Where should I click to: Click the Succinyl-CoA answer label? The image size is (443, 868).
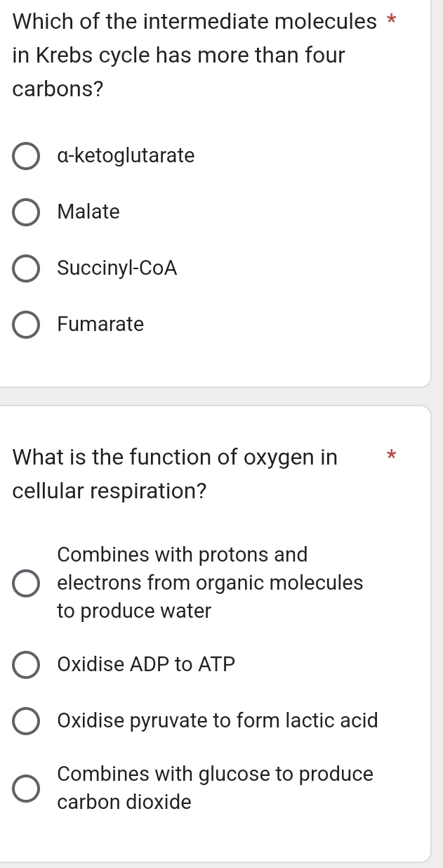click(118, 268)
